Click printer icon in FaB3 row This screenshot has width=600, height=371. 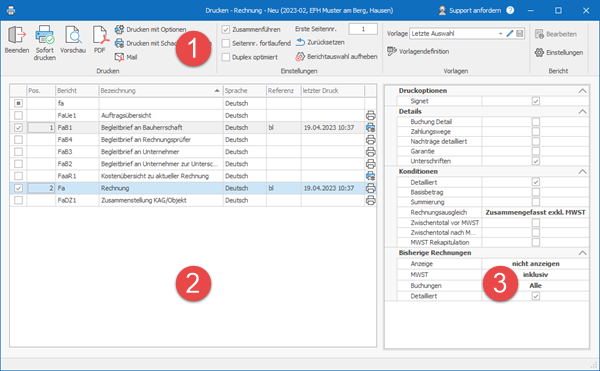[370, 152]
